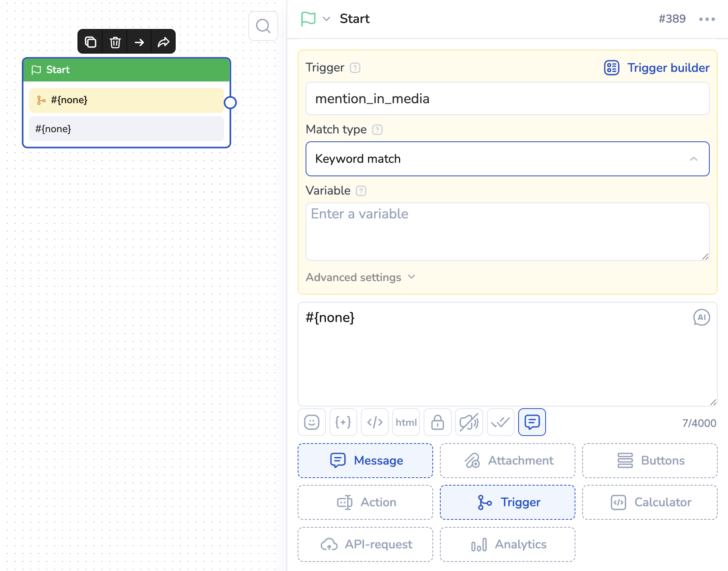Open the AI assistant in message box
This screenshot has width=728, height=571.
tap(701, 317)
